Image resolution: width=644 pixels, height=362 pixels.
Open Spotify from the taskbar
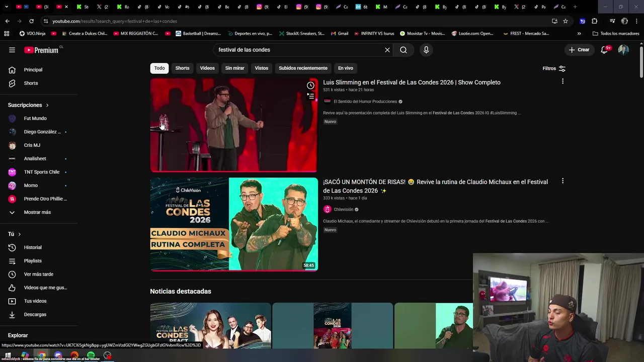coord(91,355)
